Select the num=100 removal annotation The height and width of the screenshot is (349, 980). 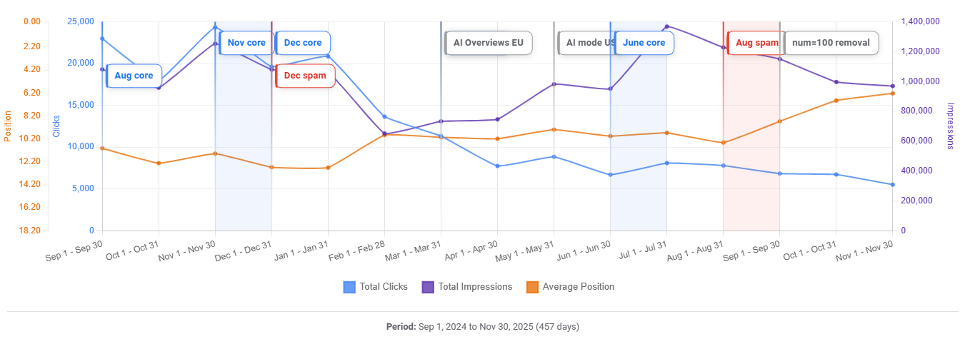831,43
